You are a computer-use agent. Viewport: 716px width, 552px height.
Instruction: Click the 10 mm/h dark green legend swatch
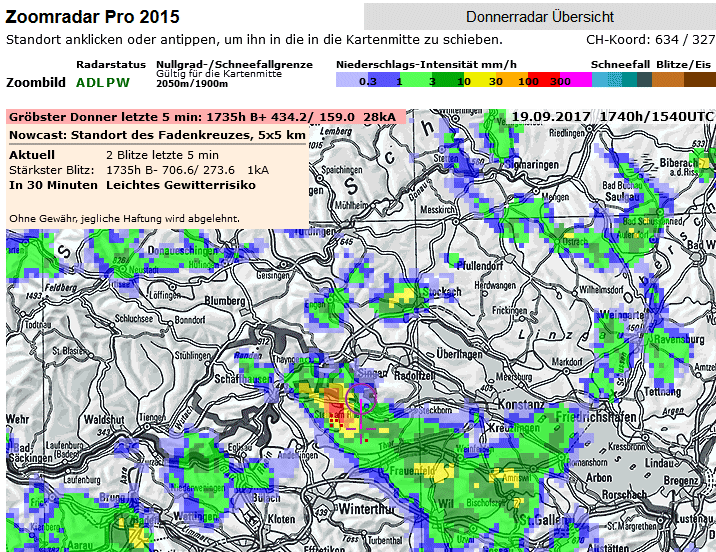point(465,81)
